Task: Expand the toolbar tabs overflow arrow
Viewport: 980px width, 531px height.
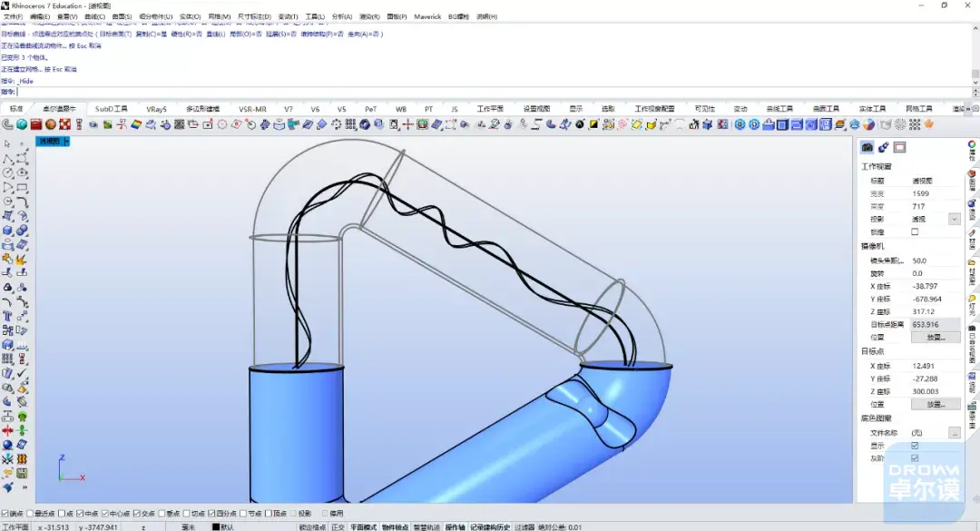Action: (968, 109)
